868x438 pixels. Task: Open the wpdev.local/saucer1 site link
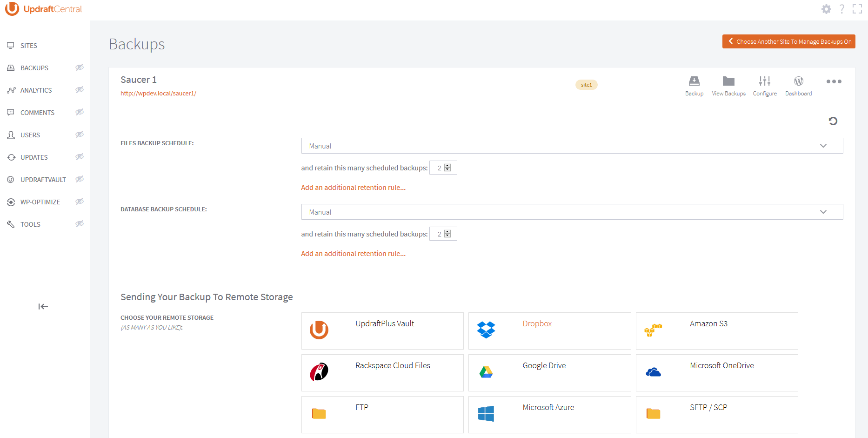pyautogui.click(x=158, y=93)
